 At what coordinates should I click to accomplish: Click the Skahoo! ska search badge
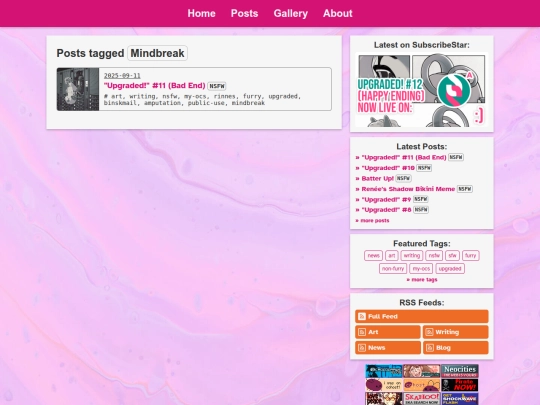pyautogui.click(x=422, y=398)
